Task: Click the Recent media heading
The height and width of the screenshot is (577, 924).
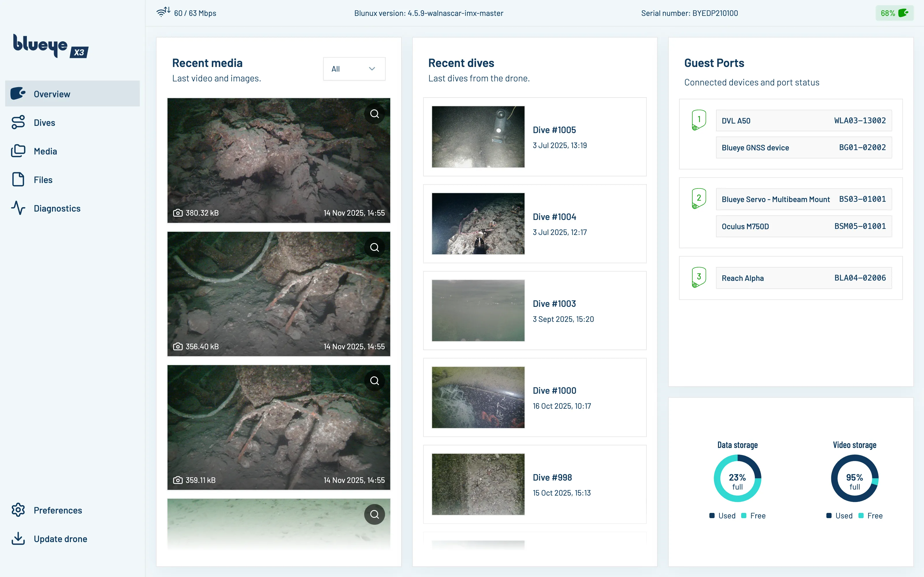Action: 207,63
